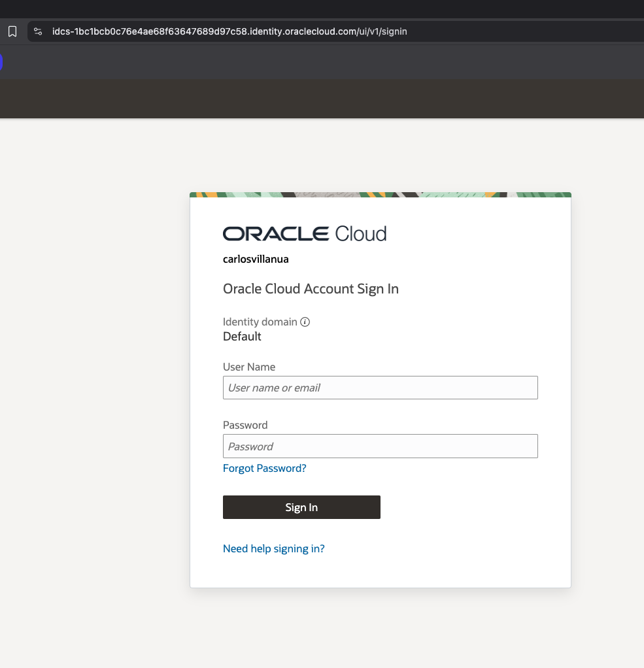Click the Default identity domain value
The height and width of the screenshot is (668, 644).
coord(242,337)
